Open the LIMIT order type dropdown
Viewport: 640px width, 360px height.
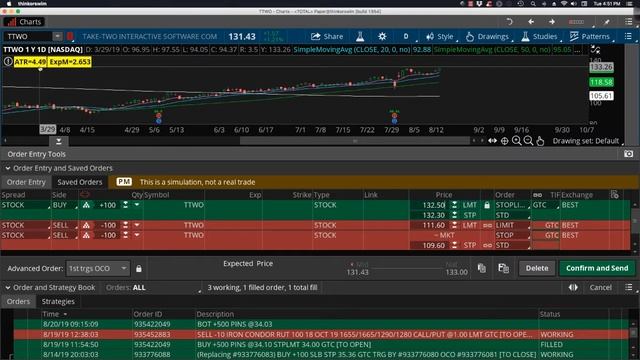512,225
